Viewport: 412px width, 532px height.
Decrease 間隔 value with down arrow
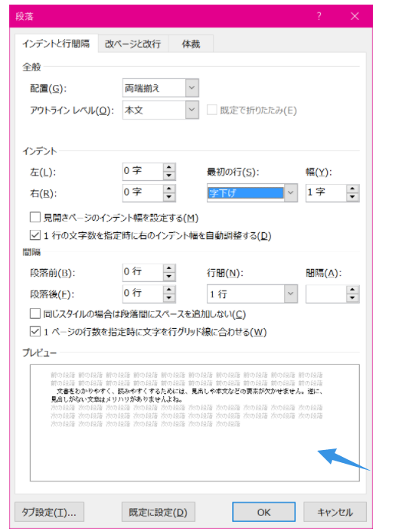(x=353, y=298)
